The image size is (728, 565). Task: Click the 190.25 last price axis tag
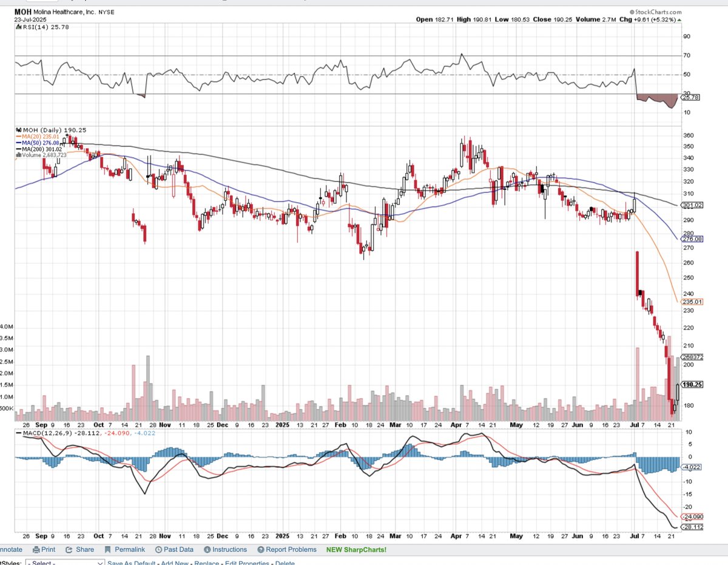click(693, 385)
